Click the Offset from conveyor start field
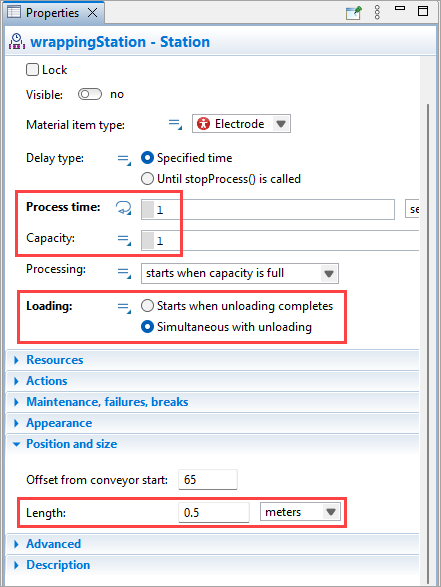 (x=208, y=480)
